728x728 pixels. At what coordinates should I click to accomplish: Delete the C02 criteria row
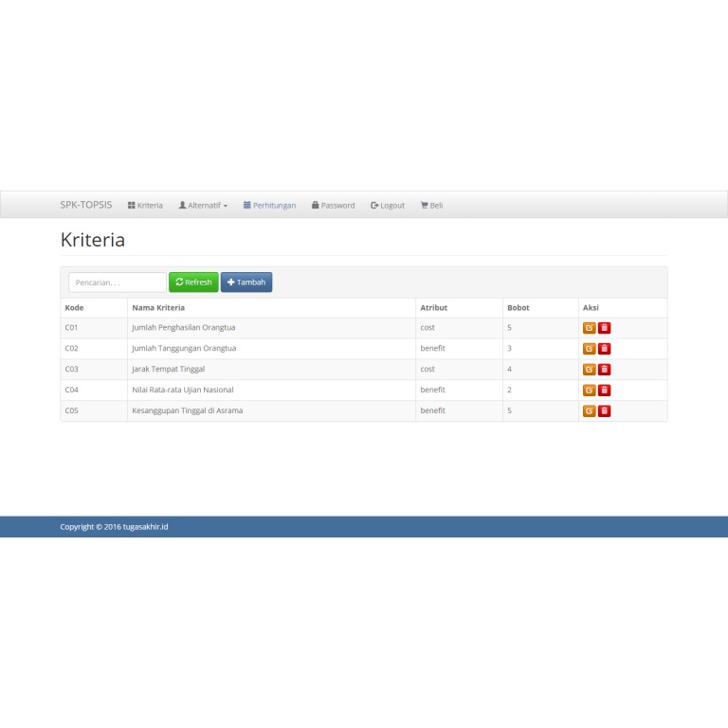pyautogui.click(x=604, y=349)
